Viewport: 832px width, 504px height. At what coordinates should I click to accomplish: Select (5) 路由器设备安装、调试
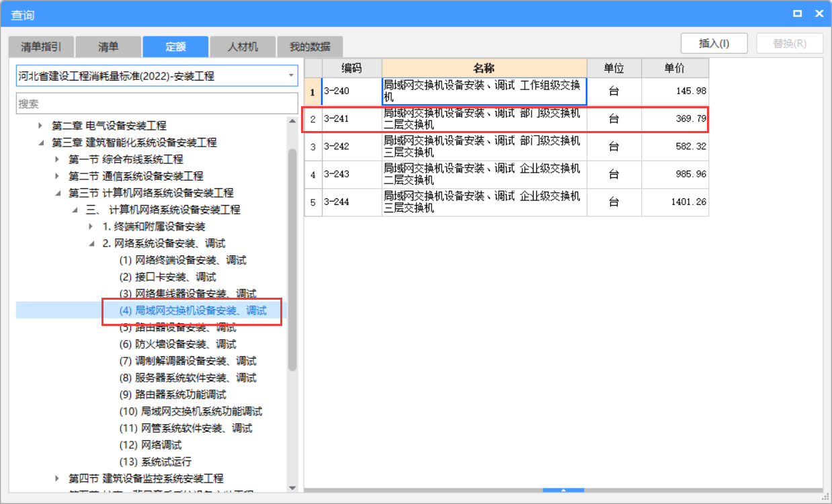177,327
